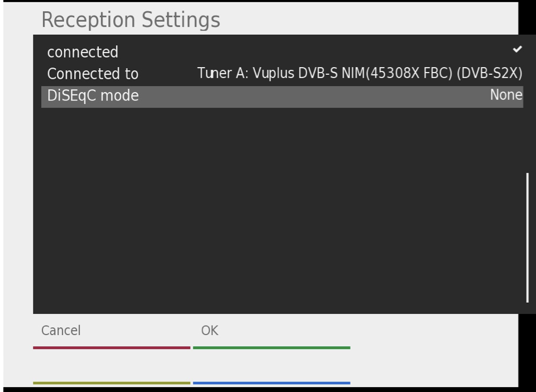The width and height of the screenshot is (536, 392).
Task: Click the "(DVB-S2X)" text in the tuner value
Action: point(489,74)
